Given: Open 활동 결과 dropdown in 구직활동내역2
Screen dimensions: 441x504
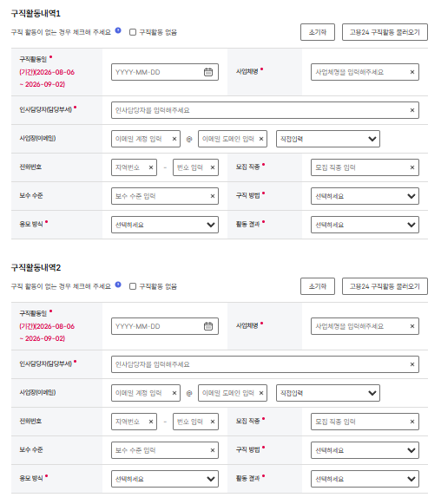Looking at the screenshot, I should (x=365, y=479).
